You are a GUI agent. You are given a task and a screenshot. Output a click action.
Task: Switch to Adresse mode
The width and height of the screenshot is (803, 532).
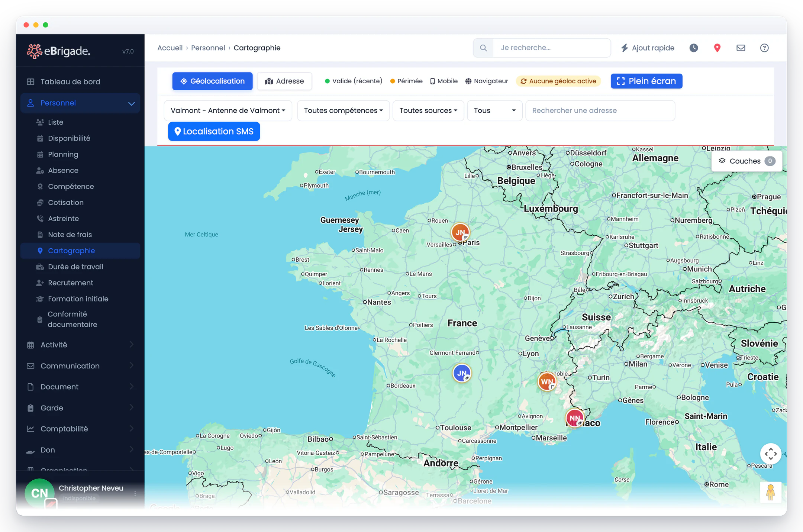[x=284, y=81]
